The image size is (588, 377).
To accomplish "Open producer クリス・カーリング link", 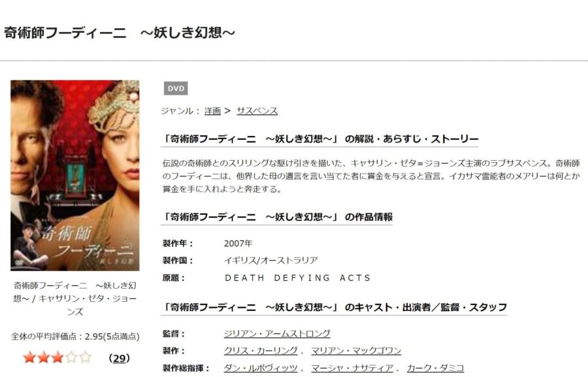I will tap(261, 351).
